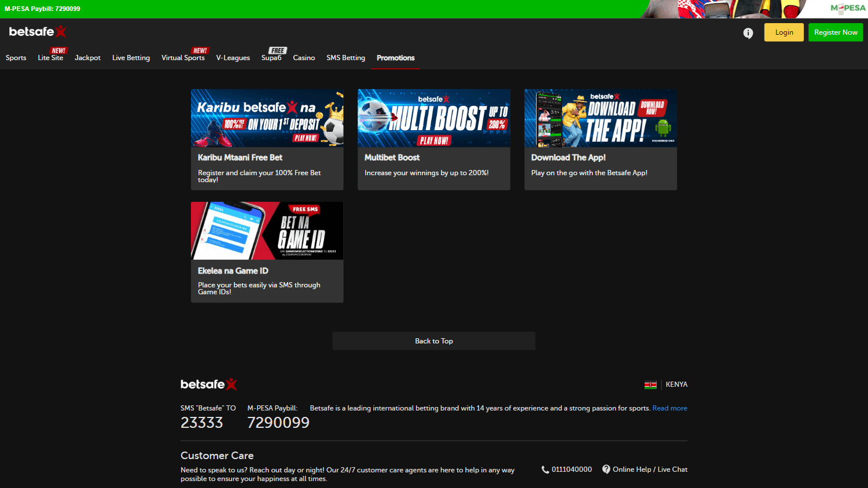Click the footer Betsafe logo
Screen dimensions: 868x488
click(209, 385)
